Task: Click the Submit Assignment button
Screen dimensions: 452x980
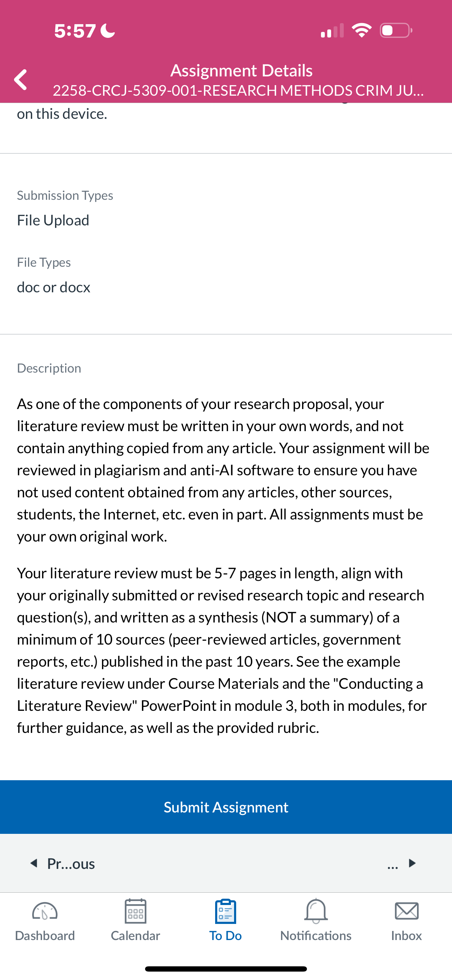Action: pos(226,807)
